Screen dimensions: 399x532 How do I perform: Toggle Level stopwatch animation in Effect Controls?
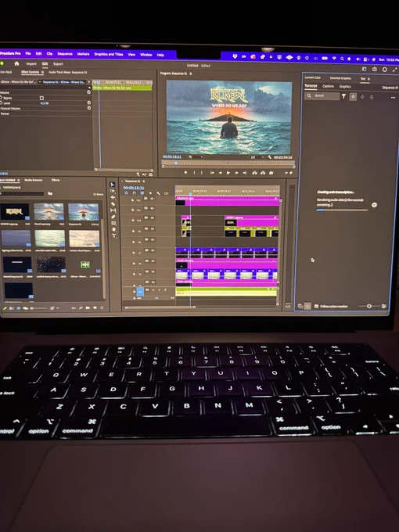(x=1, y=102)
